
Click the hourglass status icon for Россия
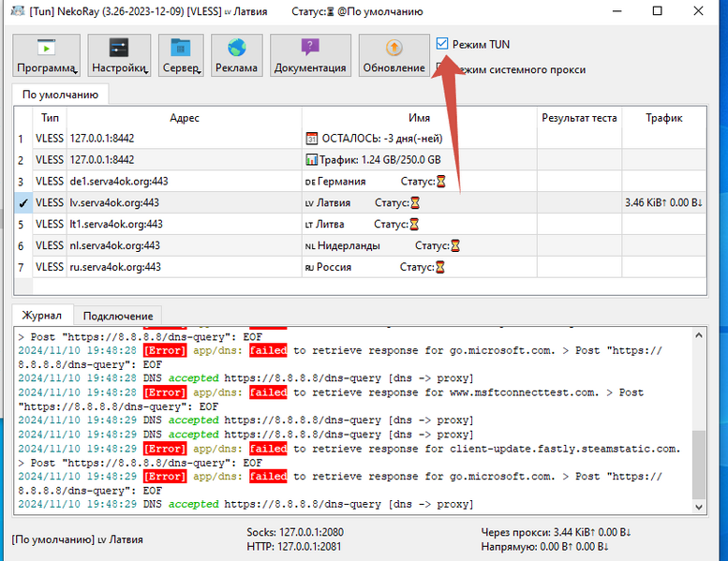coord(439,267)
